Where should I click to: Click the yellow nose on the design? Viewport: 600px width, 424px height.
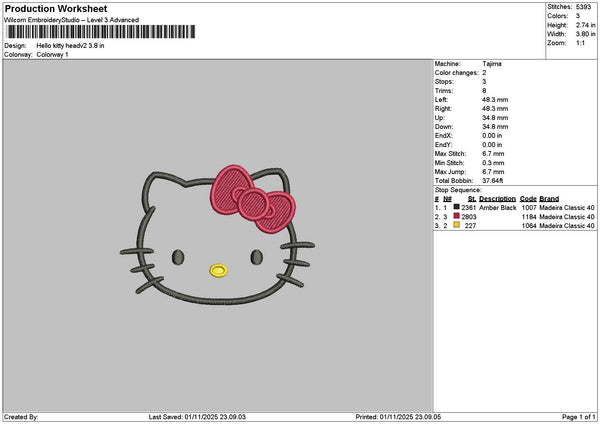pos(218,271)
